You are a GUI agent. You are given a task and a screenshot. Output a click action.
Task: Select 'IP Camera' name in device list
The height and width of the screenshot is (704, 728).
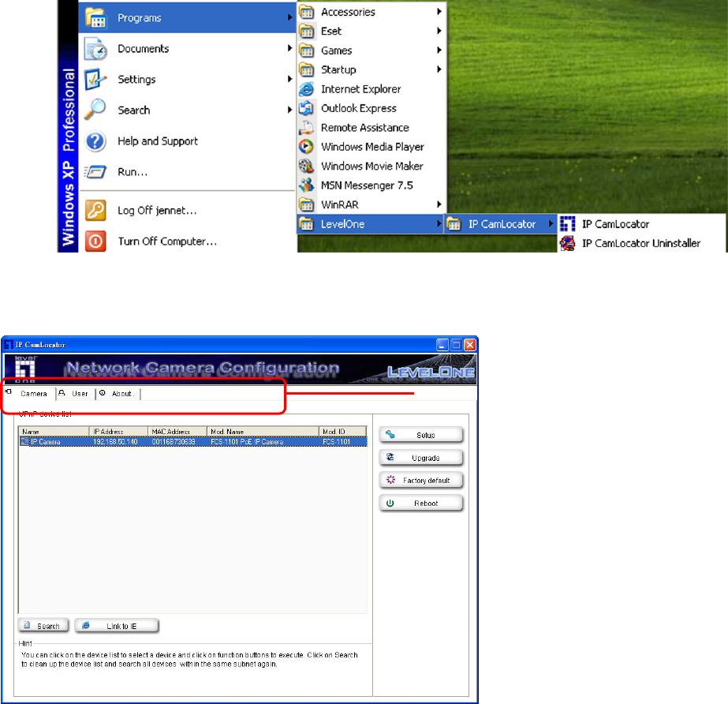[46, 441]
